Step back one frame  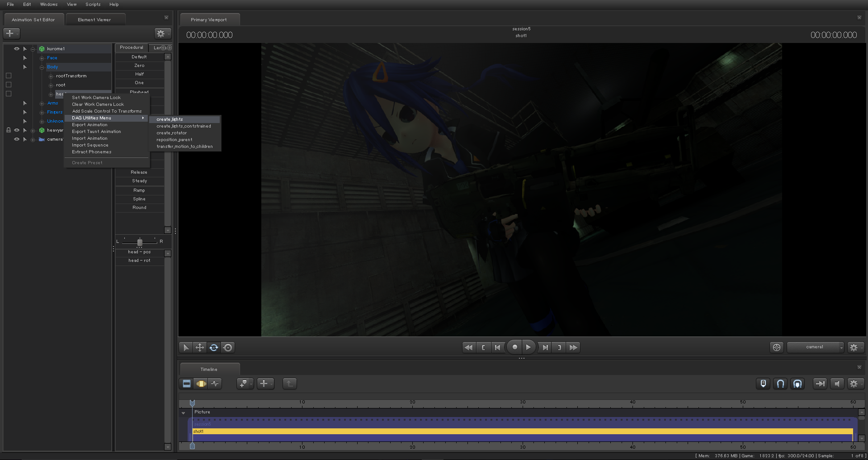click(x=498, y=347)
